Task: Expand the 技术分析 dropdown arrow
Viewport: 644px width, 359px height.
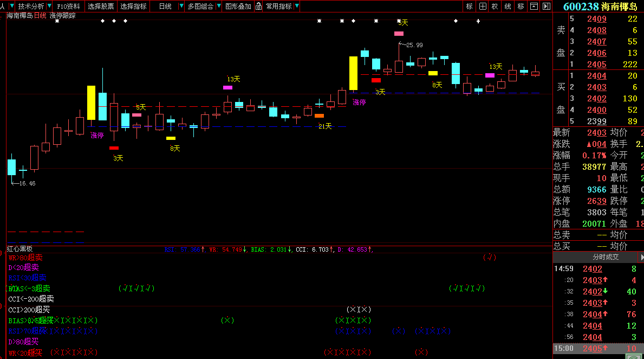Action: pyautogui.click(x=49, y=7)
